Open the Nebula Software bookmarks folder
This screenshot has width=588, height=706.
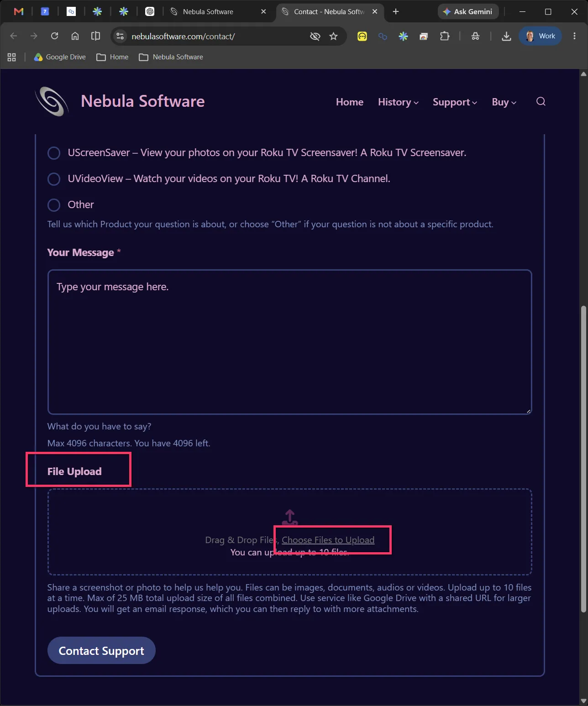171,57
